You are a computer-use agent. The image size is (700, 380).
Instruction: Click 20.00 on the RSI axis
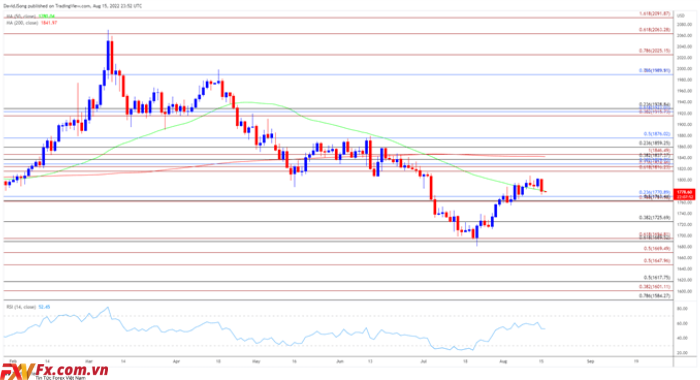click(682, 353)
